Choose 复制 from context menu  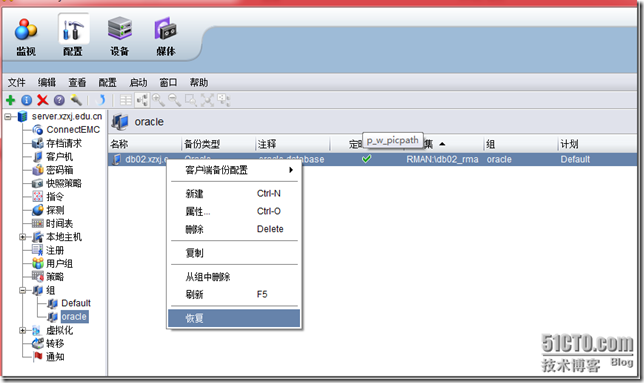tap(234, 253)
